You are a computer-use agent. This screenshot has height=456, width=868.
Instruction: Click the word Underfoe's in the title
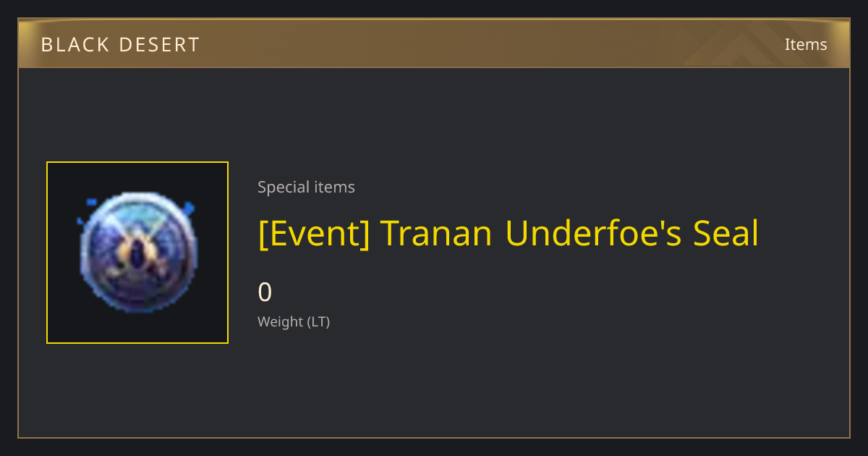pos(593,233)
